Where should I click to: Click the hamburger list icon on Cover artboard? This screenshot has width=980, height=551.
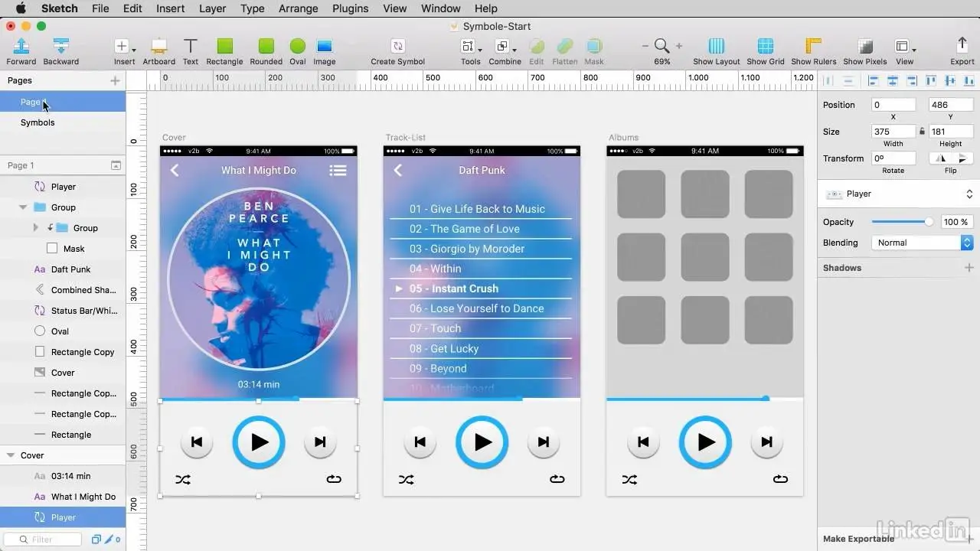click(x=338, y=171)
